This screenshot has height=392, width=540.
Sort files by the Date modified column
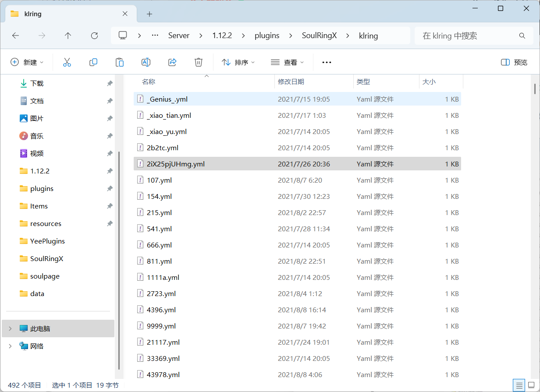coord(291,81)
